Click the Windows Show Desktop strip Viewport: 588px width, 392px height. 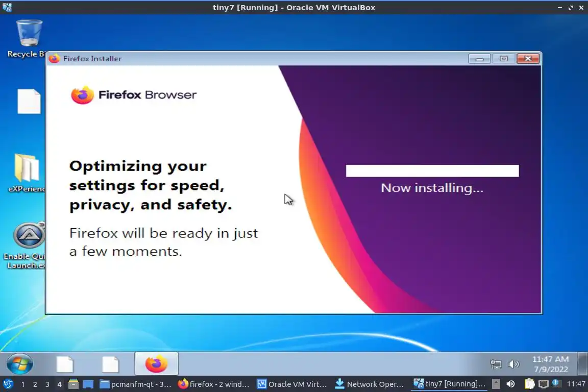coord(582,363)
